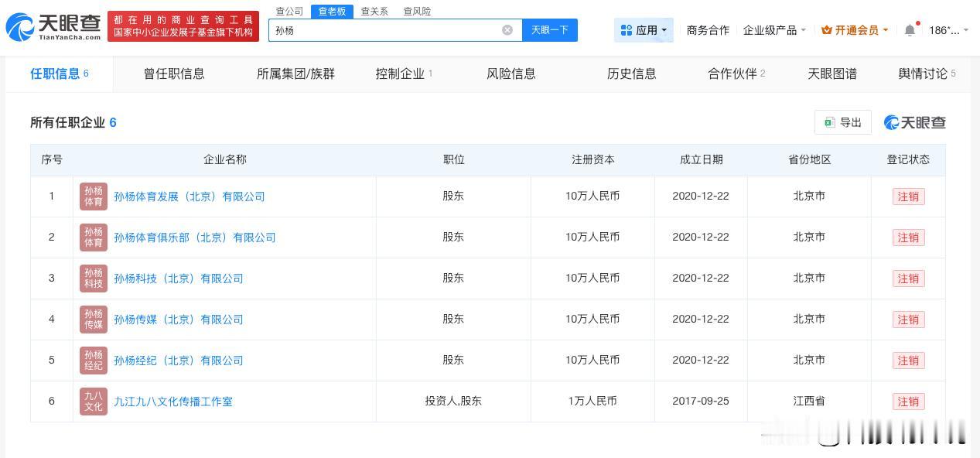This screenshot has height=458, width=980.
Task: Open company 孙杨体育俱乐部（北京）有限公司
Action: (x=195, y=238)
